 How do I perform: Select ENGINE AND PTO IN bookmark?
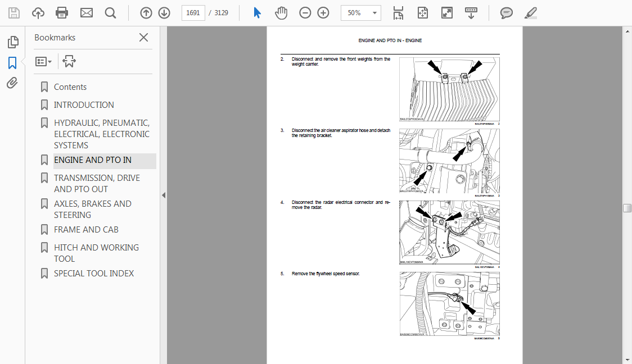(x=93, y=160)
